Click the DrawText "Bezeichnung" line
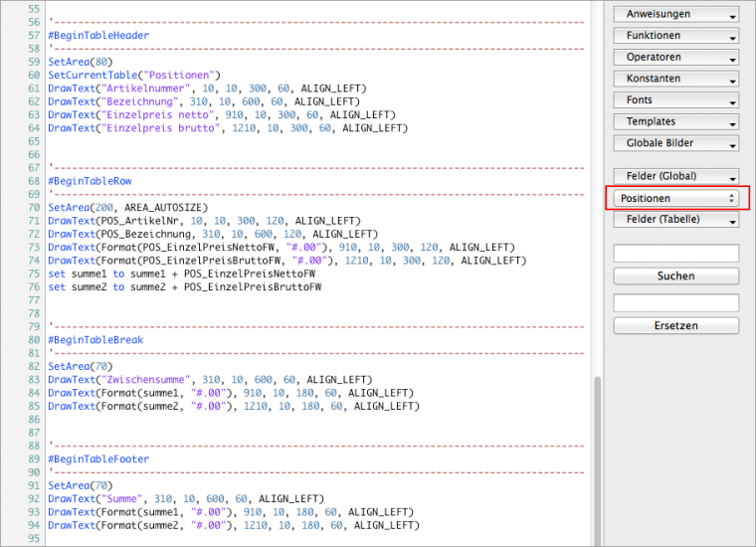756x547 pixels. (204, 101)
